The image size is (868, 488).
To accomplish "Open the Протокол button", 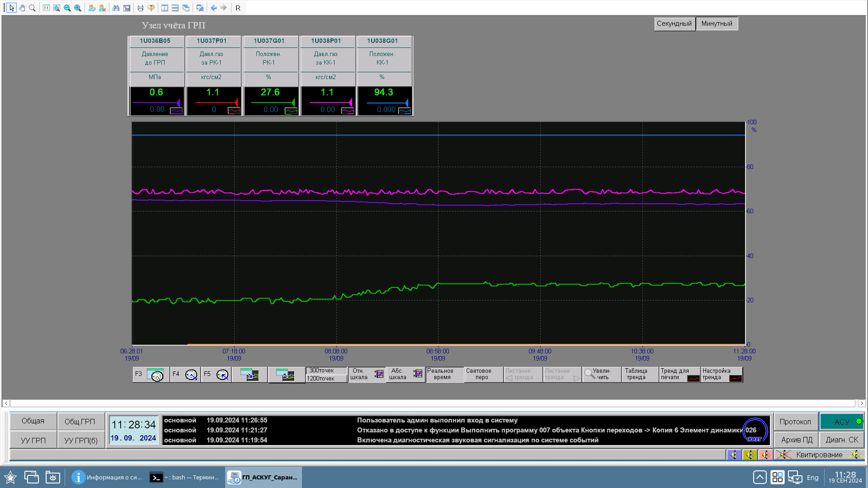I will pyautogui.click(x=795, y=422).
